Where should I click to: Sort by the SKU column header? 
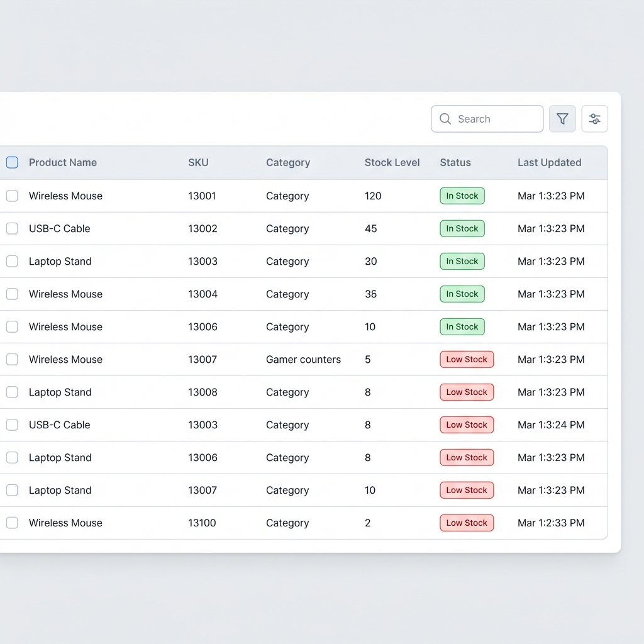click(198, 162)
